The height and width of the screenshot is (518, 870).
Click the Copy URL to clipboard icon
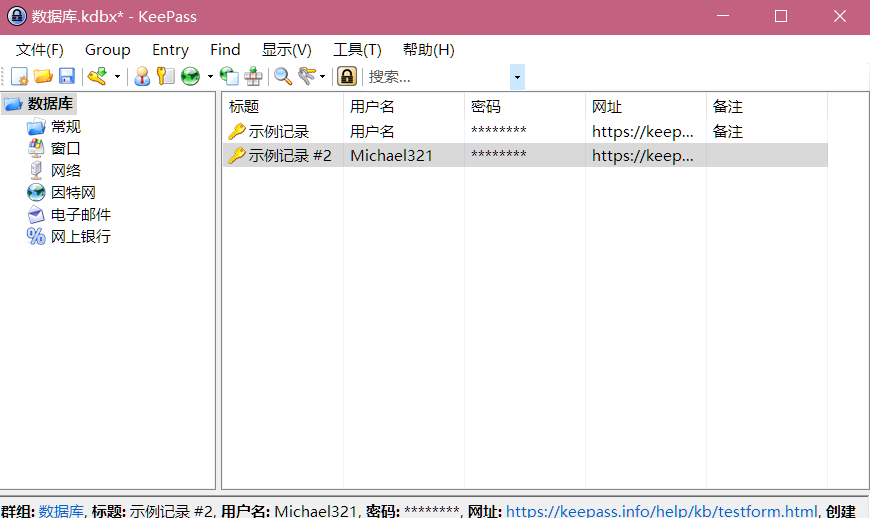pyautogui.click(x=229, y=76)
